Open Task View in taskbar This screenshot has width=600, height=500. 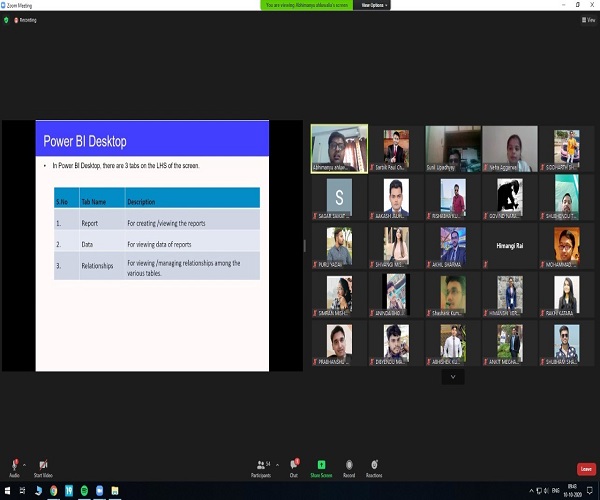pos(22,490)
